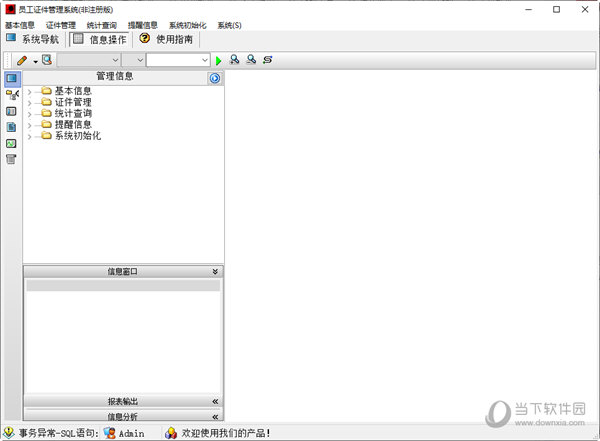
Task: Click the blue circular arrow button in 管理信息 header
Action: tap(215, 78)
